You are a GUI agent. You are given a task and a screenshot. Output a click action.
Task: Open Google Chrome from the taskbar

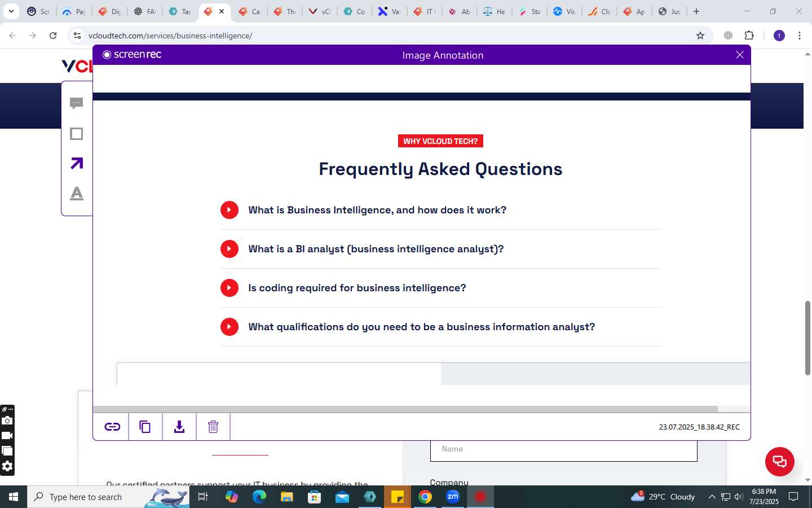click(425, 497)
